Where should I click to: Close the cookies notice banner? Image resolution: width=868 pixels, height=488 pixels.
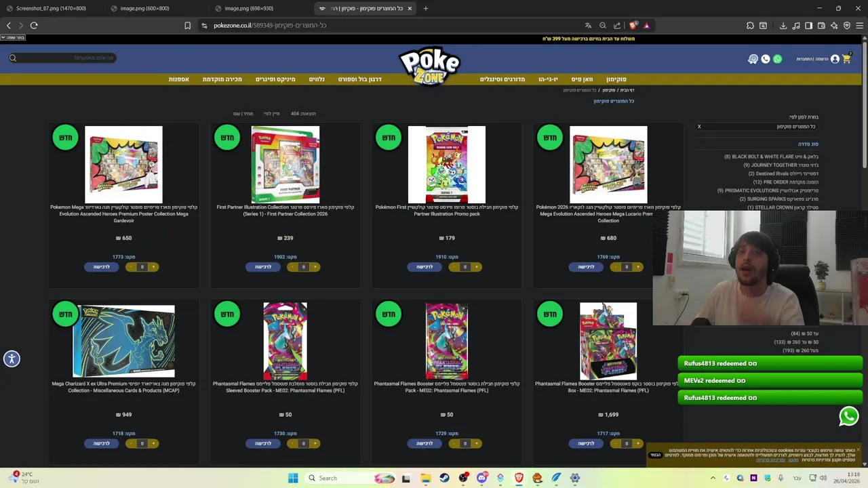858,450
